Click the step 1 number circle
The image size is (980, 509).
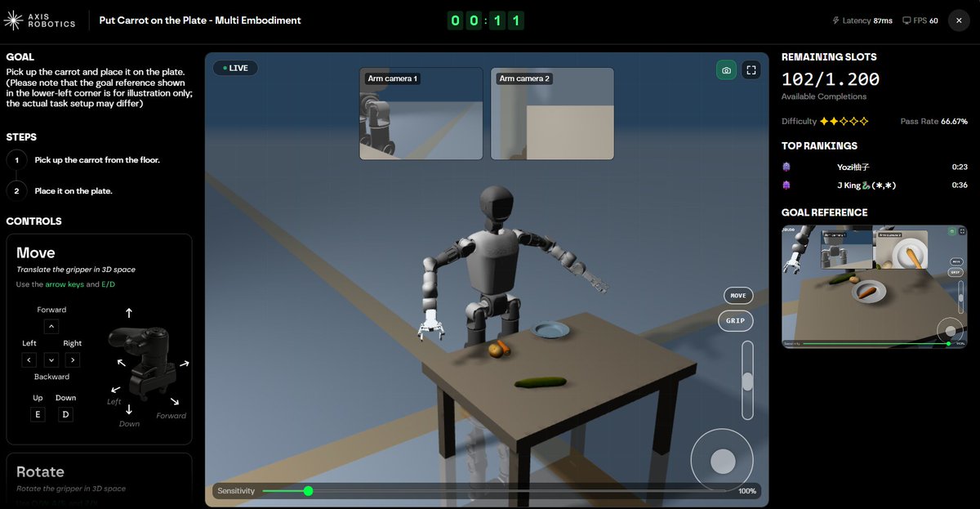pos(16,160)
